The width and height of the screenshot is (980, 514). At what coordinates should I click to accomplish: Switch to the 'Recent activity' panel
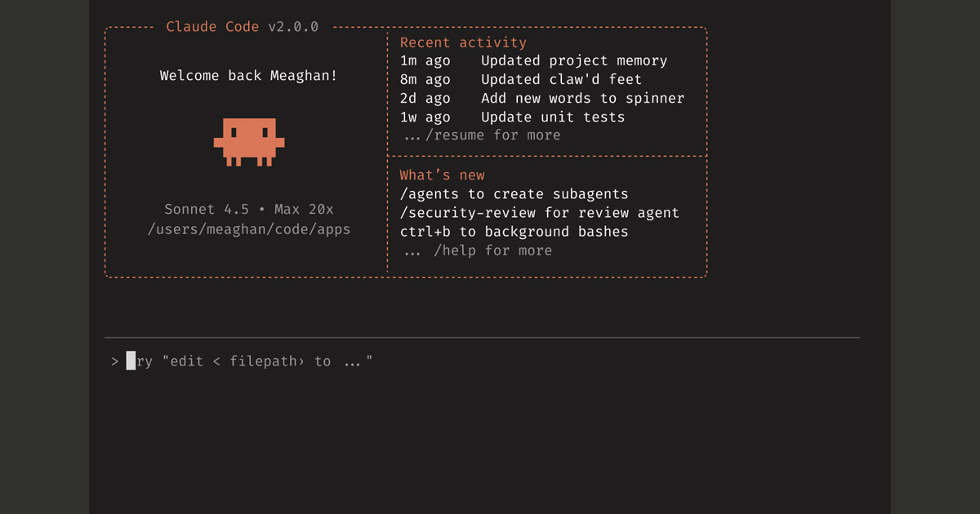point(462,42)
